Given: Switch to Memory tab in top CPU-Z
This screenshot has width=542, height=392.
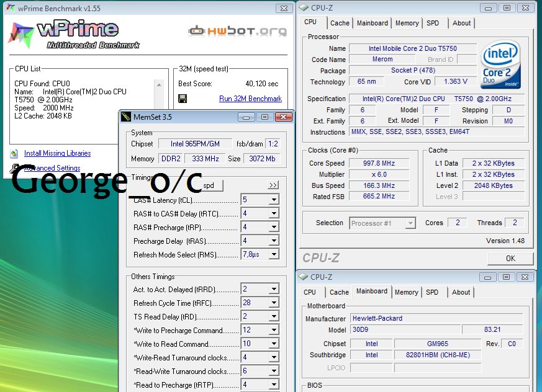Looking at the screenshot, I should pos(407,23).
